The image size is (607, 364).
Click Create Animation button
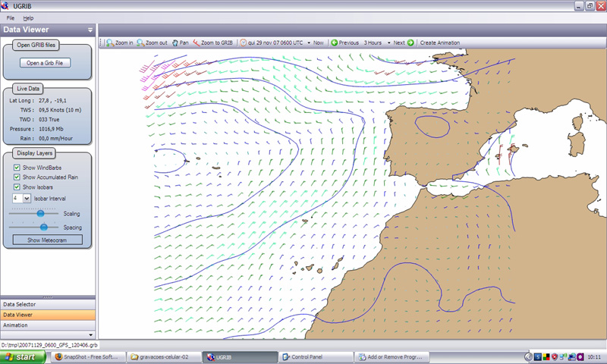click(440, 42)
